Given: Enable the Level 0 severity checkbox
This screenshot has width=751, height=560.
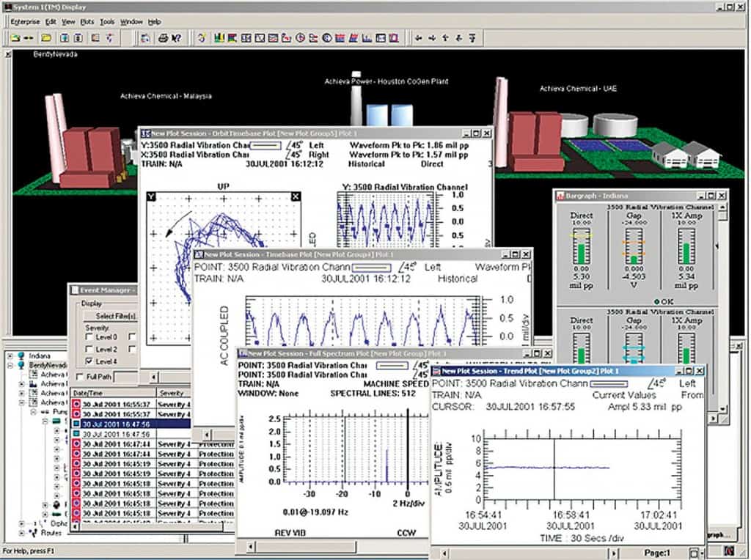Looking at the screenshot, I should point(89,337).
